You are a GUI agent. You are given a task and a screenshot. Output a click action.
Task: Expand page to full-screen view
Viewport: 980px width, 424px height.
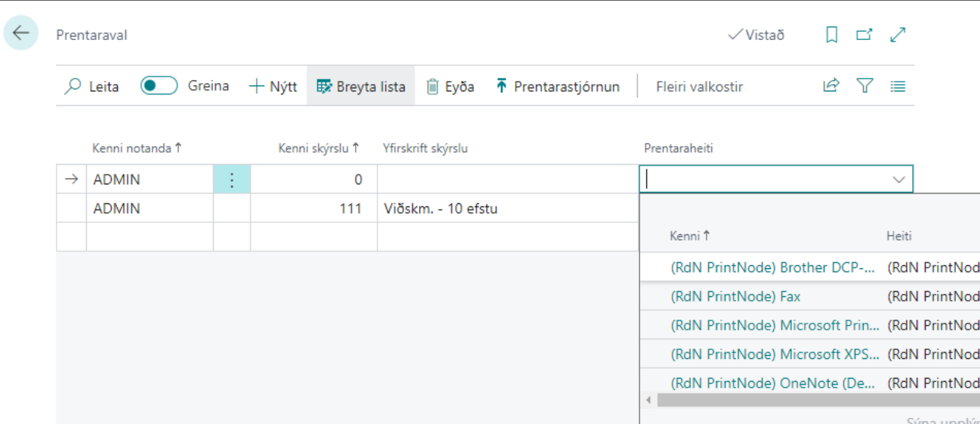point(898,35)
